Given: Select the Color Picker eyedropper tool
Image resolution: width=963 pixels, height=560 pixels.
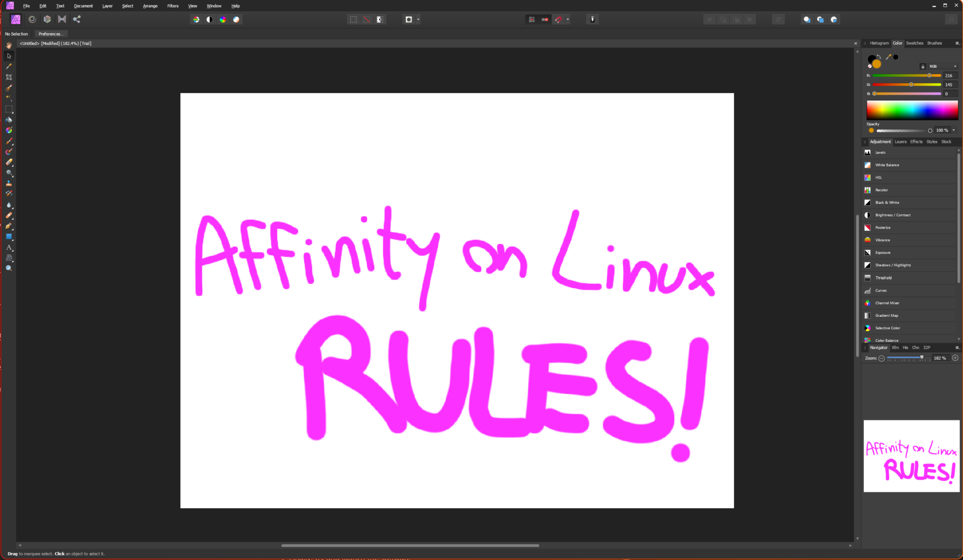Looking at the screenshot, I should click(9, 66).
